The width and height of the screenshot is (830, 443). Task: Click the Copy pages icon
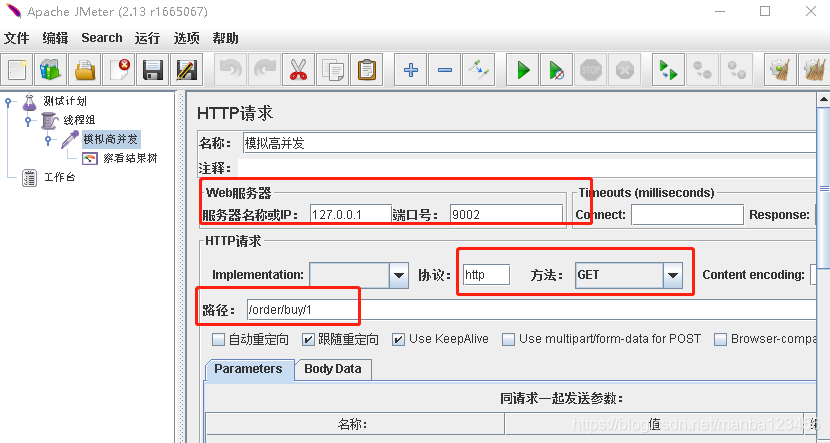pos(332,70)
